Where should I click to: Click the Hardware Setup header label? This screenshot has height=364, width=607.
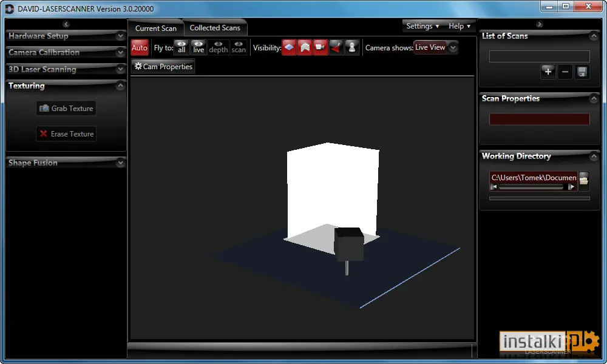pyautogui.click(x=38, y=36)
